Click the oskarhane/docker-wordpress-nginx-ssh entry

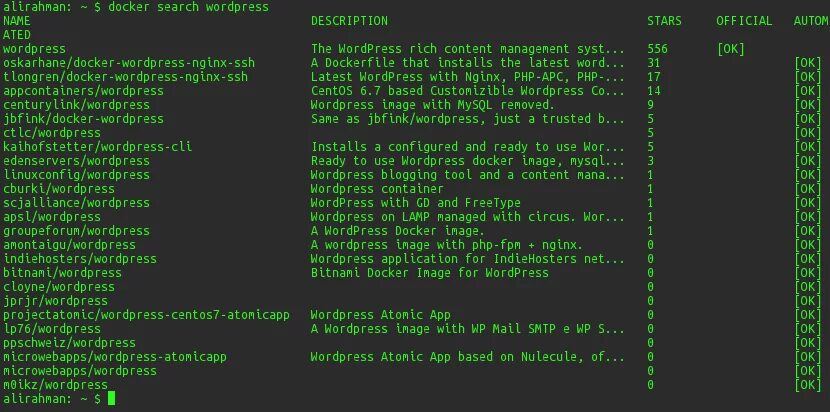click(129, 63)
